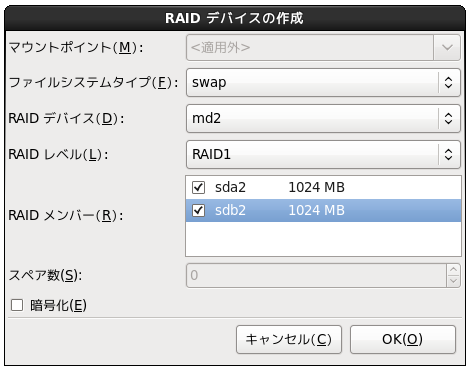
Task: Uncheck the sda2 RAID member checkbox
Action: point(198,187)
